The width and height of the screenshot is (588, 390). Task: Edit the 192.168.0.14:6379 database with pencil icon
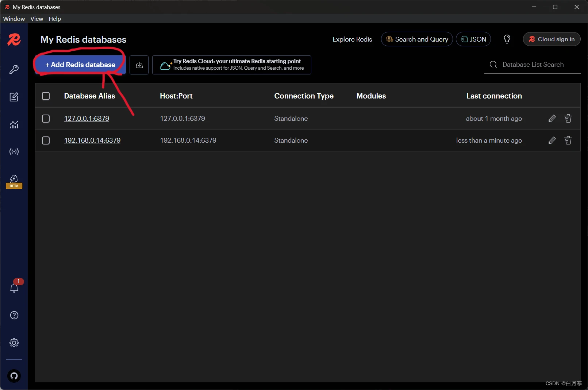[552, 140]
